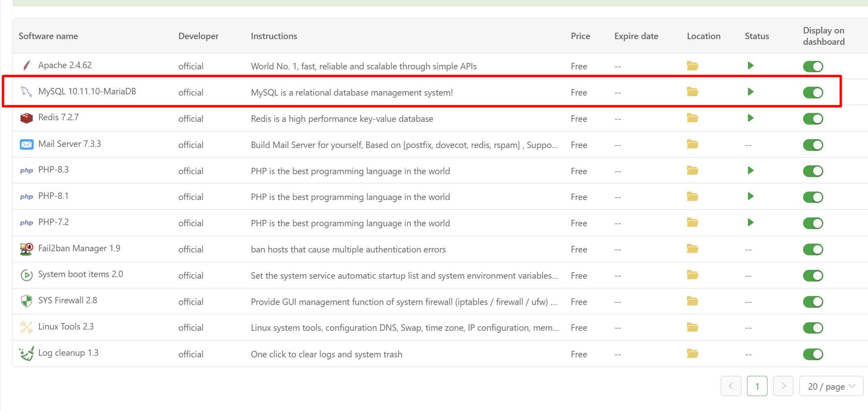Click the MySQL MariaDB folder icon
Image resolution: width=868 pixels, height=411 pixels.
[692, 92]
